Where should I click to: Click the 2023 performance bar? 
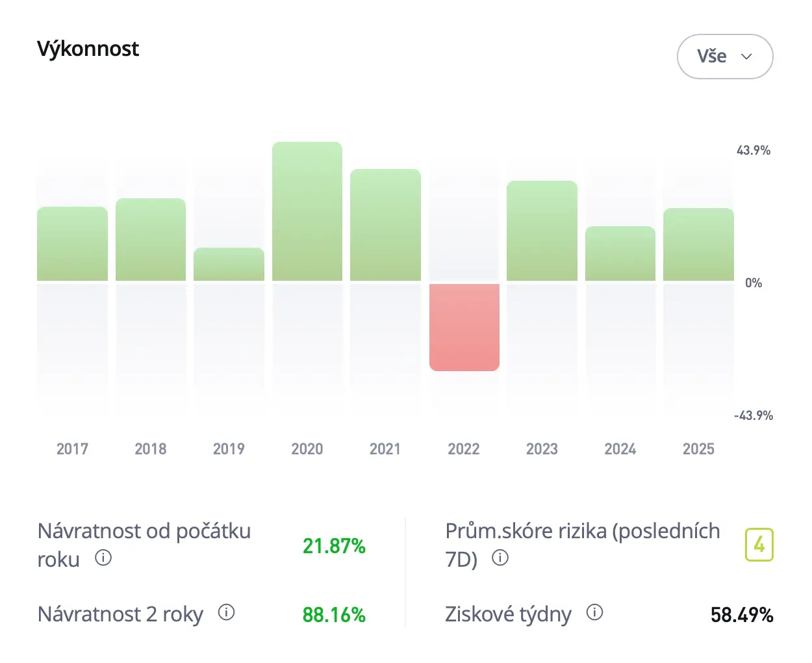[542, 231]
